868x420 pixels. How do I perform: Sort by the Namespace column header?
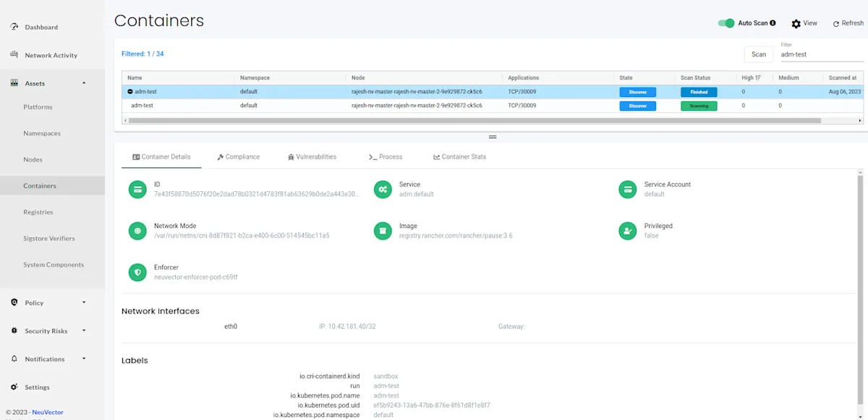tap(255, 77)
